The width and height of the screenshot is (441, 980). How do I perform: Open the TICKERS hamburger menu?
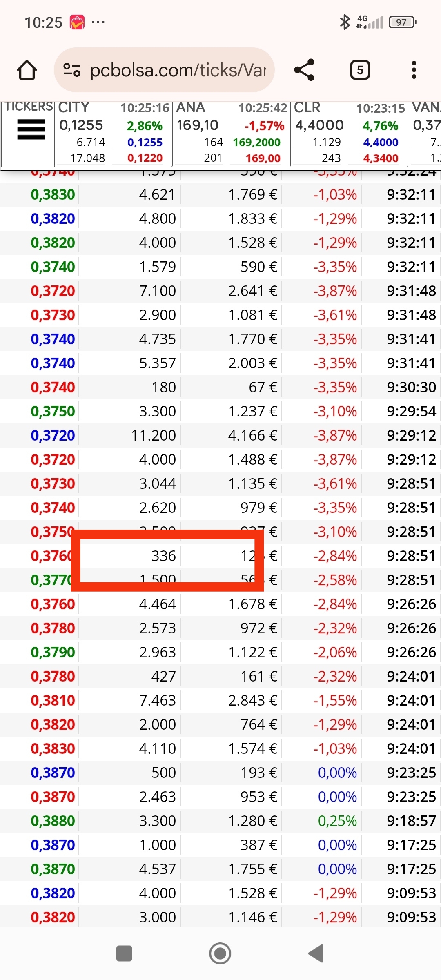tap(31, 129)
